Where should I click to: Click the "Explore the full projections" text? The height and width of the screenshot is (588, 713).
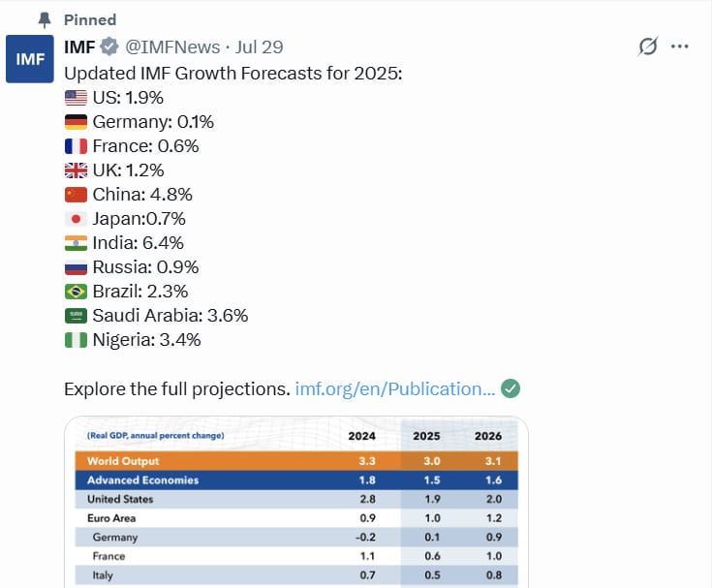(176, 388)
